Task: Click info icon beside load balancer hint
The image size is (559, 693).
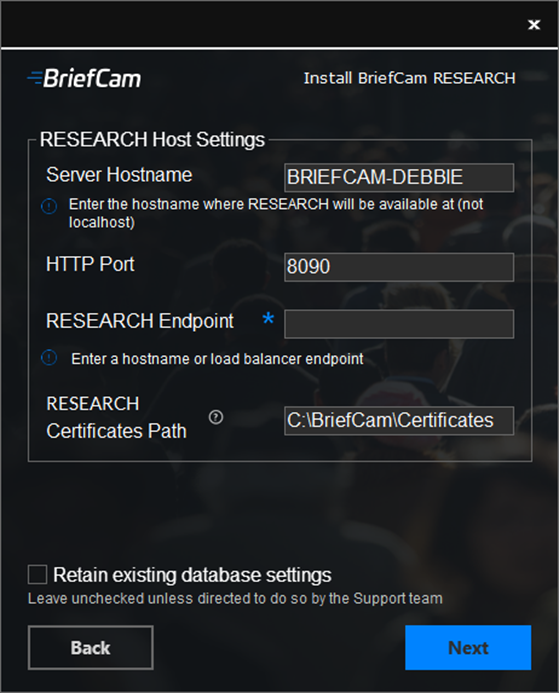Action: (49, 358)
